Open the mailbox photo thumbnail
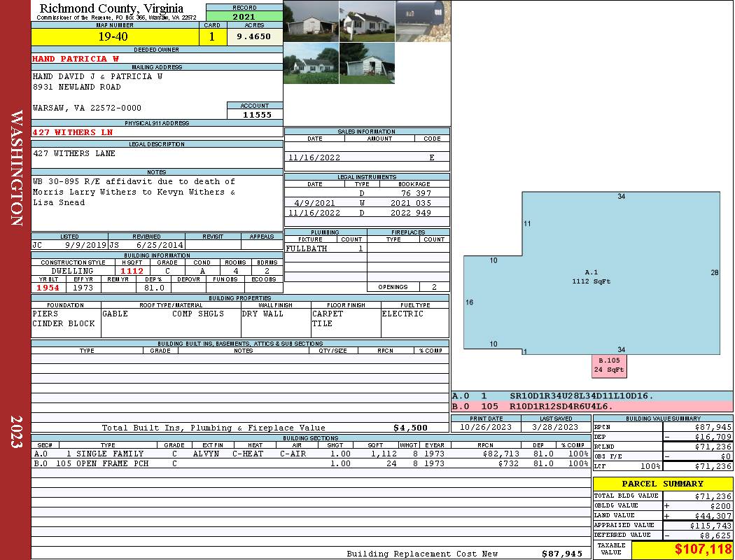 (x=423, y=21)
